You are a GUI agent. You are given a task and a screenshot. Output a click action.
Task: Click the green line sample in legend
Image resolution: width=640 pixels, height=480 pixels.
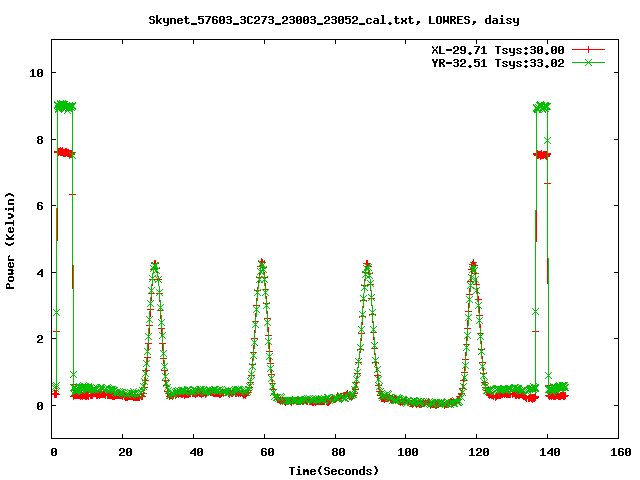coord(588,62)
